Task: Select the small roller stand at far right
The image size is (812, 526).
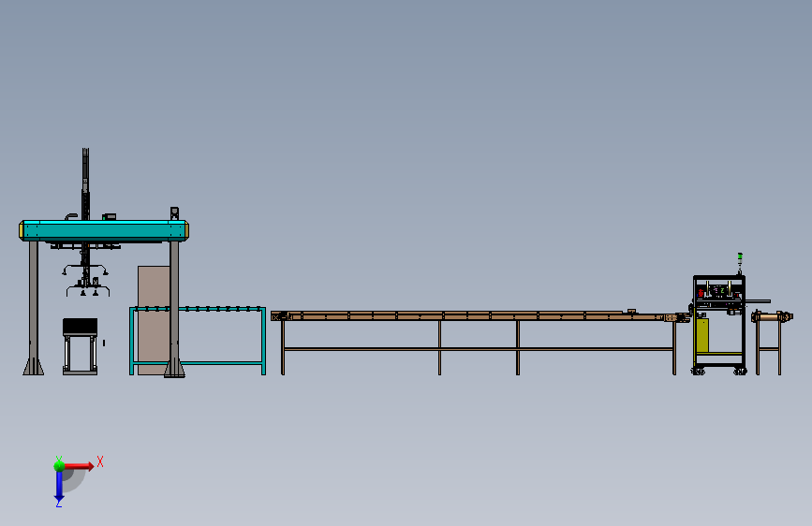Action: 770,343
